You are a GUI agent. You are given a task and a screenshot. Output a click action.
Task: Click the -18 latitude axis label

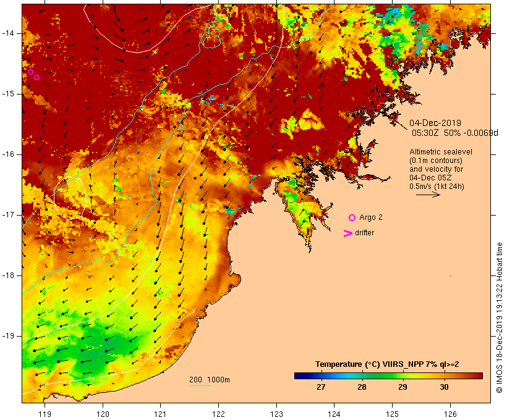7,275
